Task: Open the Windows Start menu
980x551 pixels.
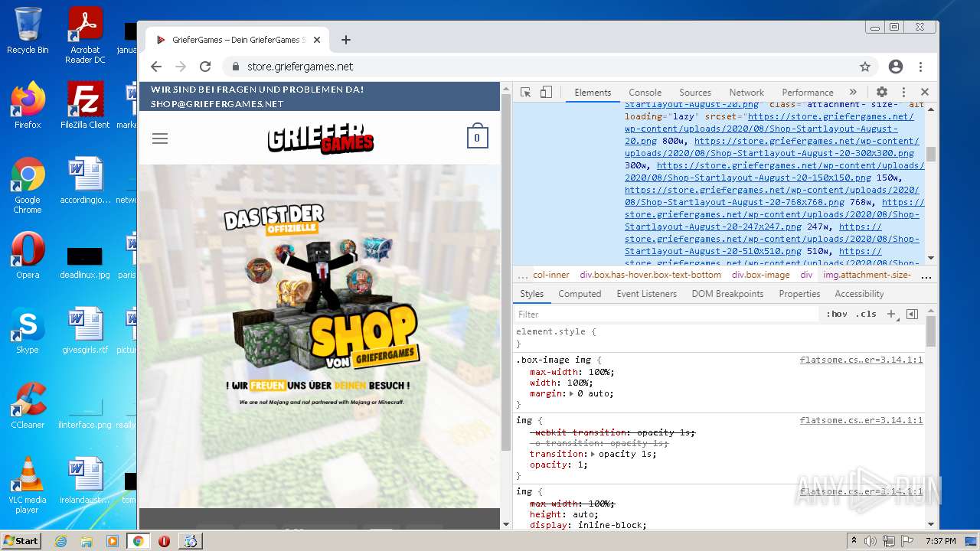Action: [21, 541]
